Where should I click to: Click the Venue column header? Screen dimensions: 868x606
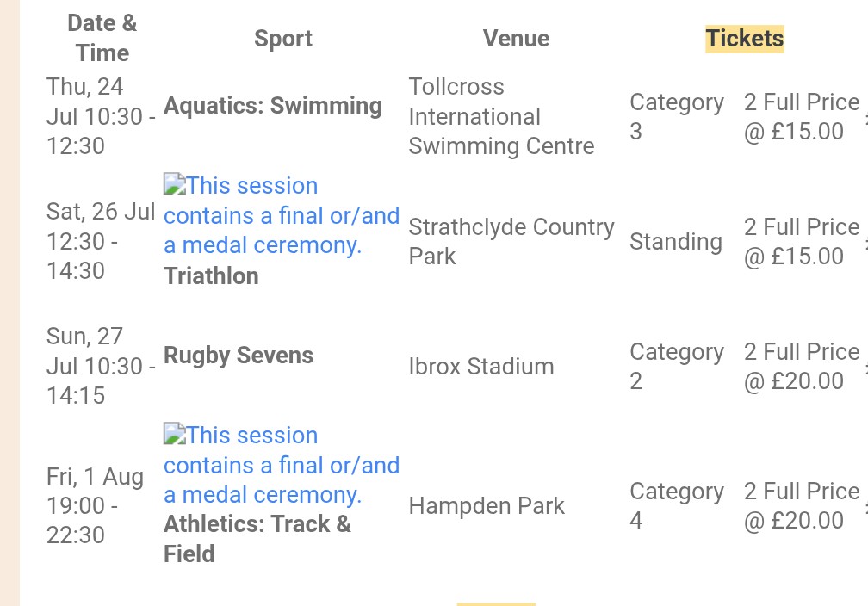(516, 39)
